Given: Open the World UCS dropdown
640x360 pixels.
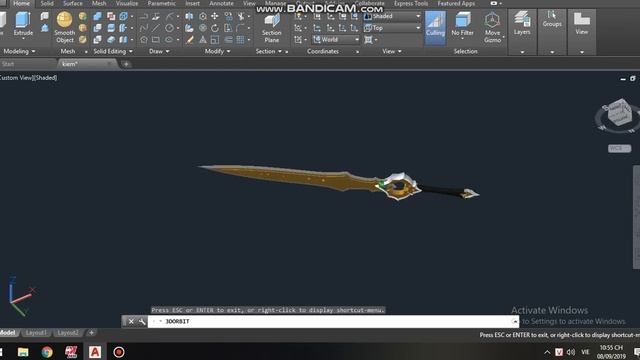Looking at the screenshot, I should point(336,40).
